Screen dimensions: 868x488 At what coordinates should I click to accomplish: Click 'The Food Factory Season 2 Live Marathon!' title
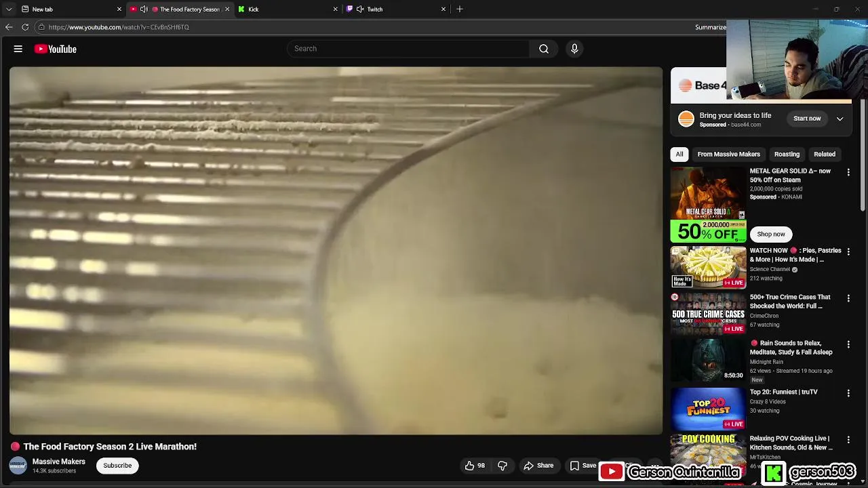click(x=110, y=447)
